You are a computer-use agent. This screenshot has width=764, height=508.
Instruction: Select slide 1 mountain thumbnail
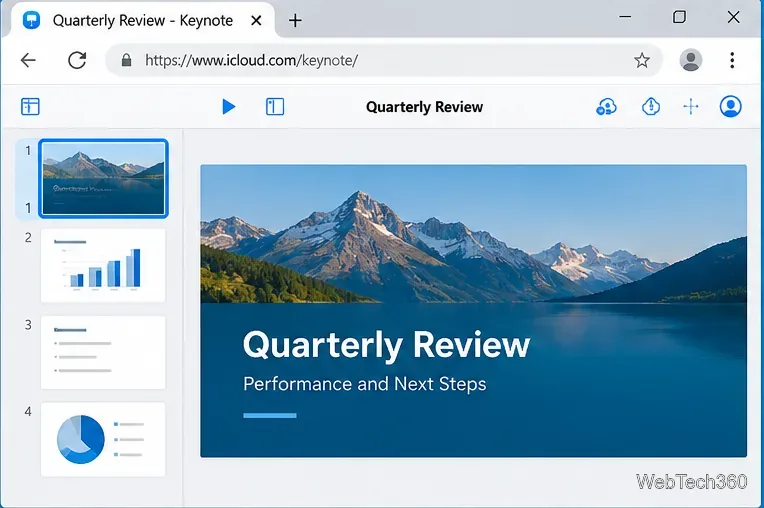[103, 178]
